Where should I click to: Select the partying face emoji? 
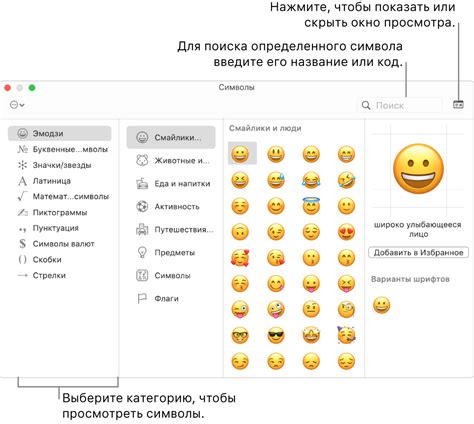click(346, 335)
